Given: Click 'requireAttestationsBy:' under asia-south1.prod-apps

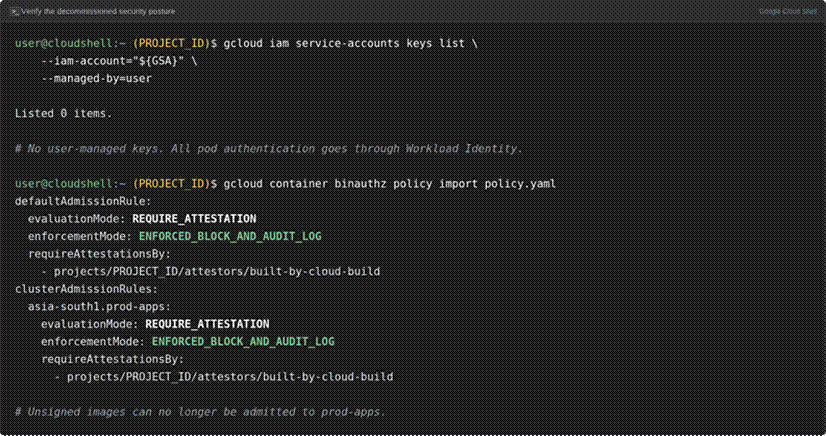Looking at the screenshot, I should pos(113,359).
